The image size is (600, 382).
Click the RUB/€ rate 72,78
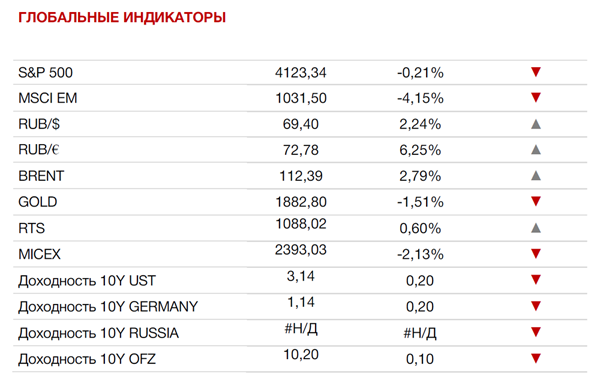click(x=301, y=150)
